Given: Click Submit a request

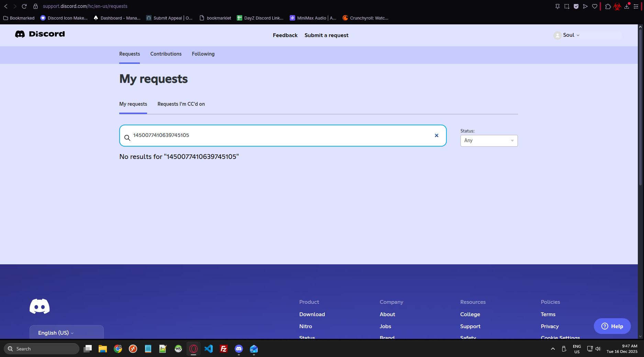Looking at the screenshot, I should (326, 35).
